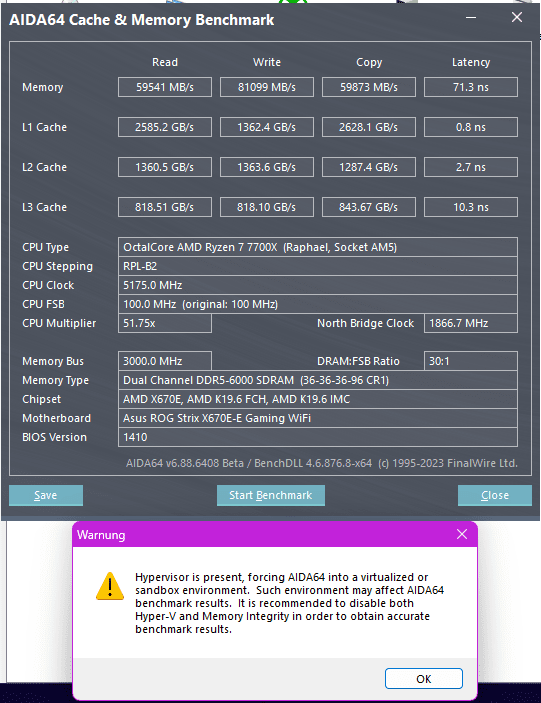
Task: Select the Memory Copy value 59873 MB/s
Action: pyautogui.click(x=369, y=87)
